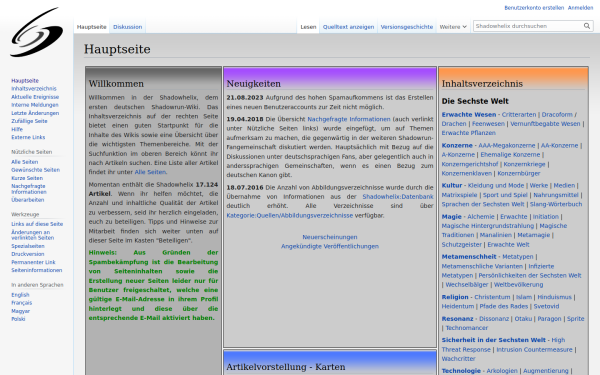Open the Konzerne bold link
The width and height of the screenshot is (600, 375).
coord(457,145)
